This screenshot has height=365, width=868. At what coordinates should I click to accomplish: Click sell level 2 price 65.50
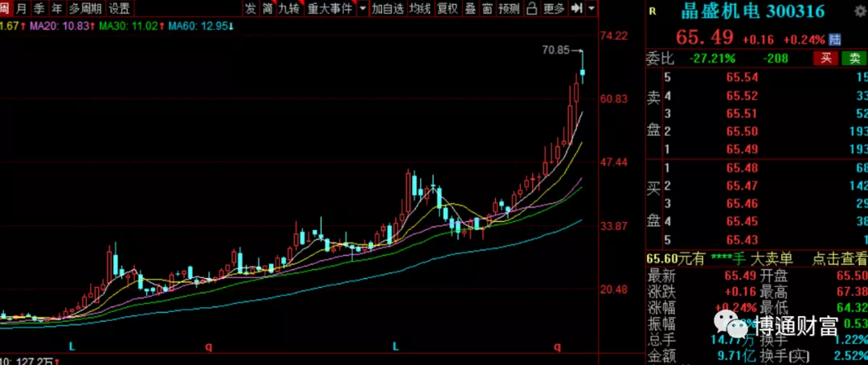point(743,132)
